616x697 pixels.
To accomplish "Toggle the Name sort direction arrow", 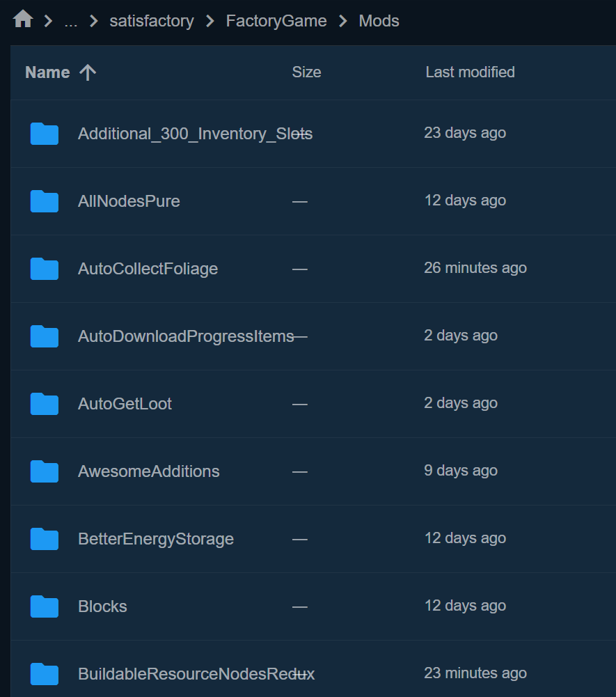I will click(88, 72).
